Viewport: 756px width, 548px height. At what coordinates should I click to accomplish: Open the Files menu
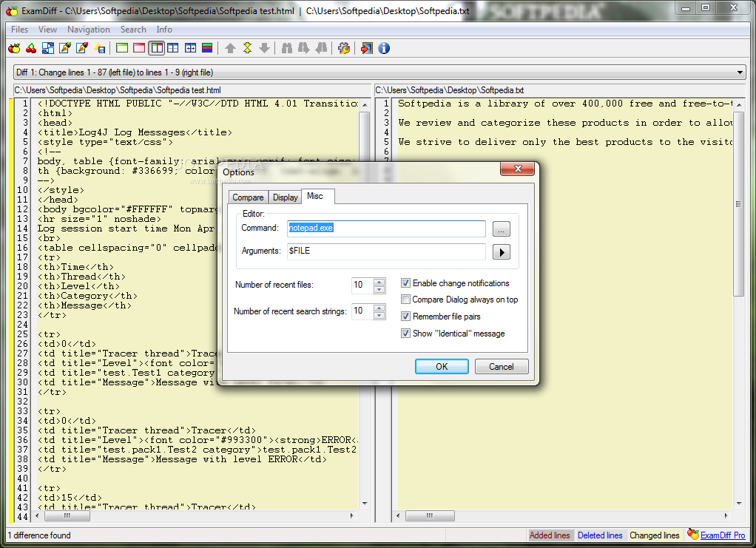pos(19,30)
